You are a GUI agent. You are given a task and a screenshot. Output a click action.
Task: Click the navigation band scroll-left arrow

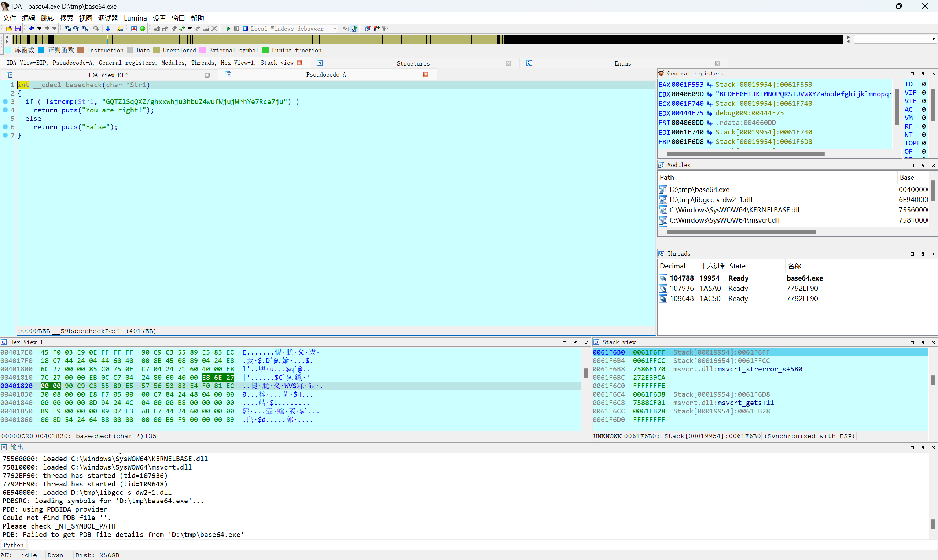click(7, 37)
